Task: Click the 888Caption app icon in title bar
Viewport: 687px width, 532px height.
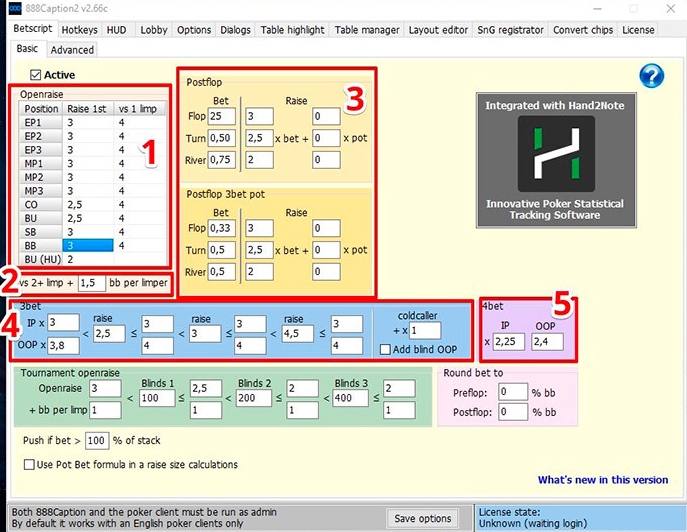Action: (11, 8)
